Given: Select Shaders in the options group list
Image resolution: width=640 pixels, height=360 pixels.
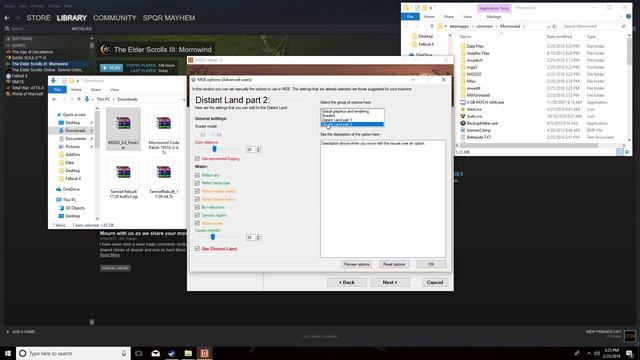Looking at the screenshot, I should pyautogui.click(x=328, y=116).
